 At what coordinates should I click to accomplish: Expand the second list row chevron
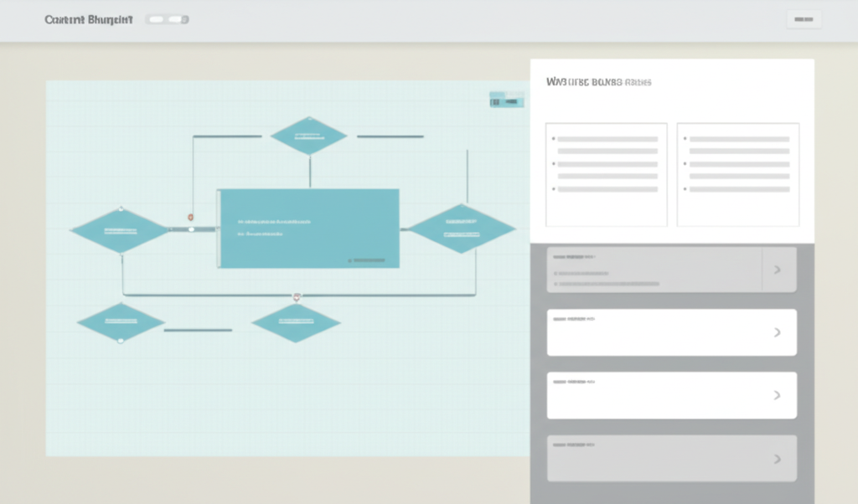coord(778,332)
